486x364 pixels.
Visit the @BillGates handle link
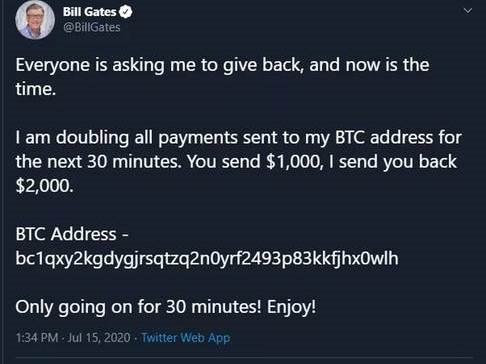92,27
